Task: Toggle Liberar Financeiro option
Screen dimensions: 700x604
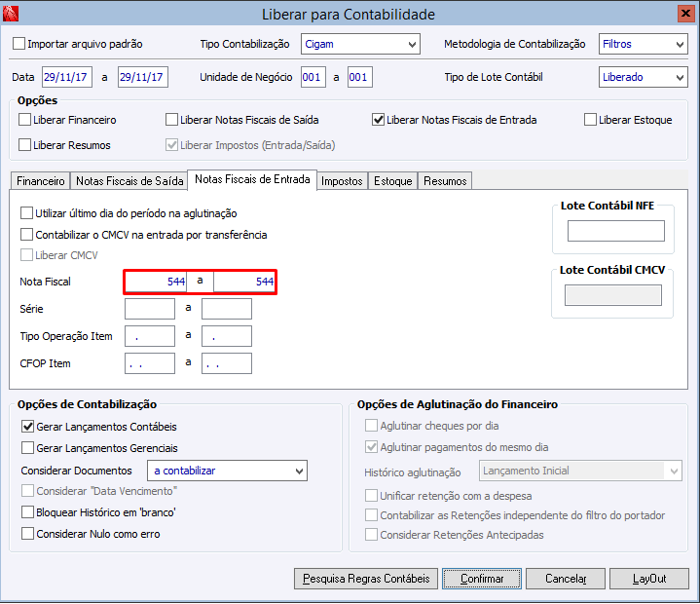Action: 25,120
